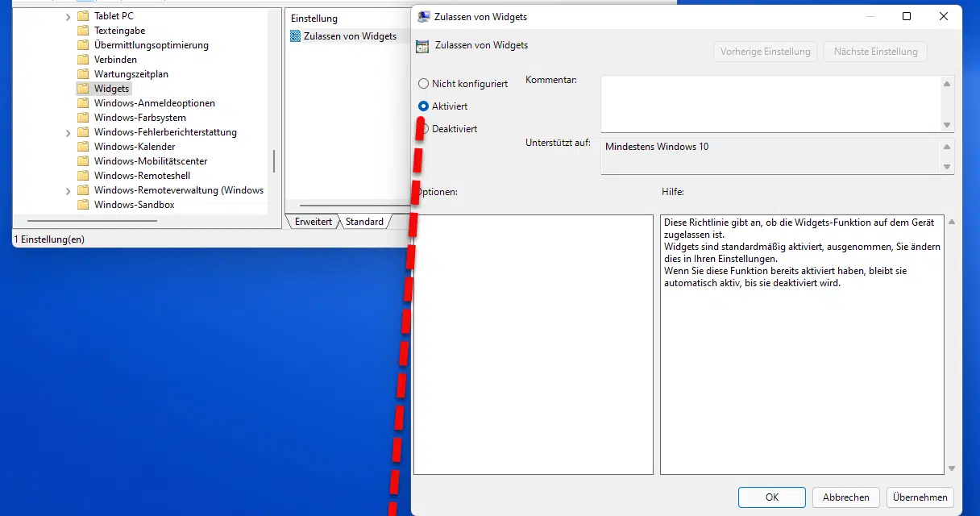Click the Widgets folder icon
This screenshot has width=980, height=516.
tap(85, 89)
